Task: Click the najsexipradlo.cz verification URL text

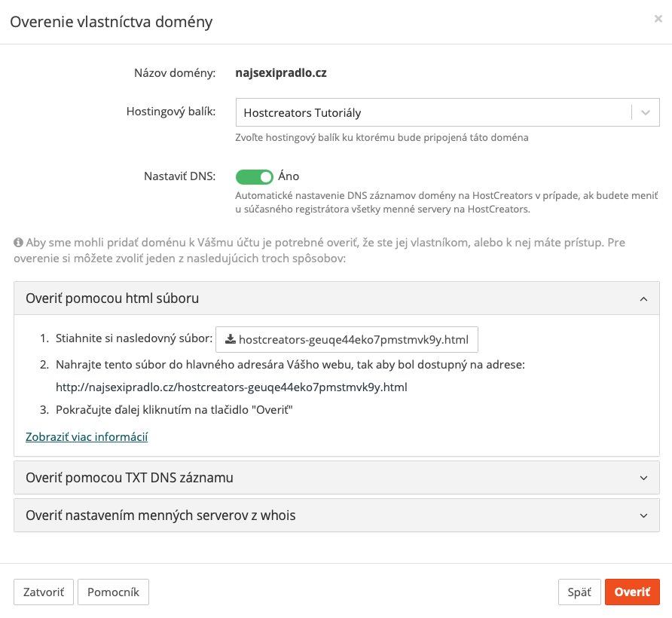Action: (x=231, y=387)
